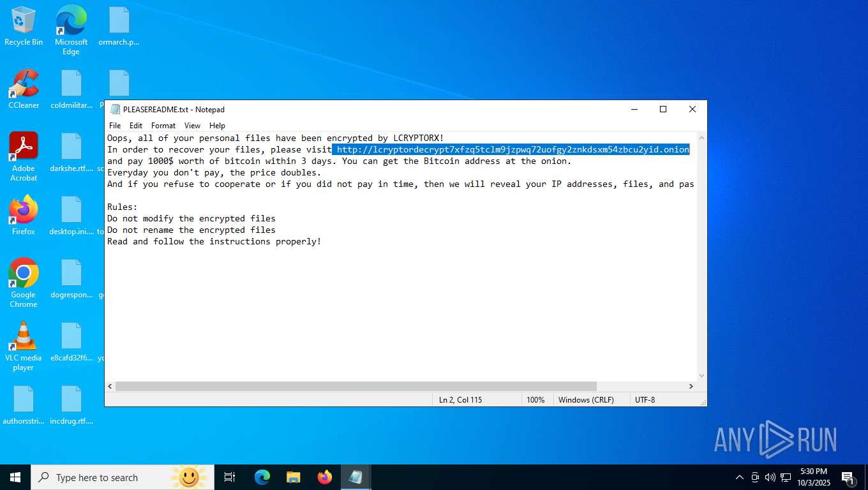Click the 100% zoom status entry
868x490 pixels.
coord(535,400)
